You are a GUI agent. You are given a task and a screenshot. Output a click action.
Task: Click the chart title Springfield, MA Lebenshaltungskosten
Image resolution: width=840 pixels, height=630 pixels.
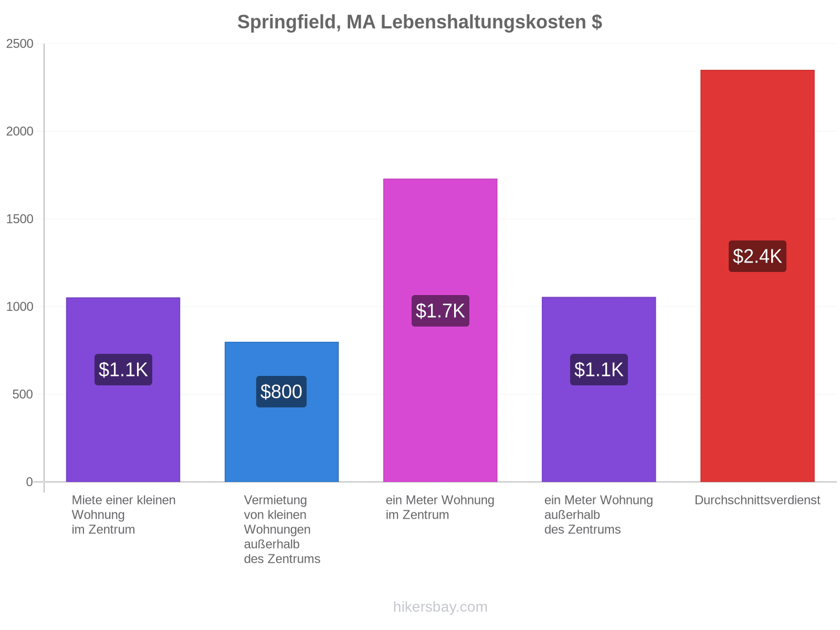click(x=419, y=22)
